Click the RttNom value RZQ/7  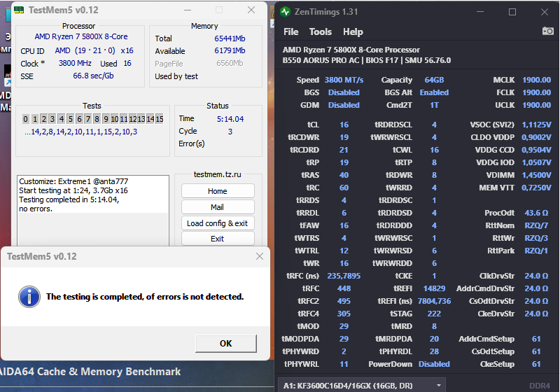click(536, 225)
